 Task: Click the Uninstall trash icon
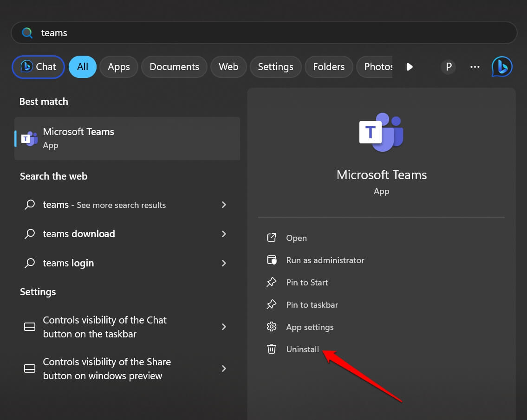pyautogui.click(x=272, y=349)
